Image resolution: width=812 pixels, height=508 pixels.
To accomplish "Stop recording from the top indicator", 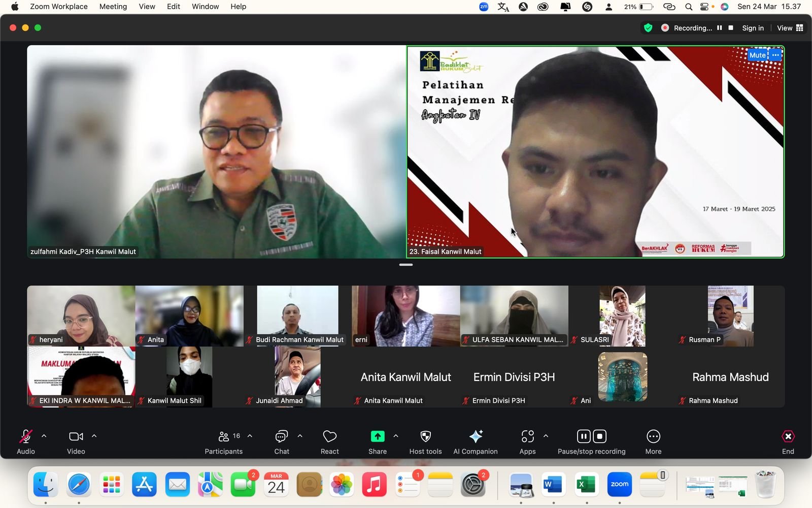I will pyautogui.click(x=731, y=28).
